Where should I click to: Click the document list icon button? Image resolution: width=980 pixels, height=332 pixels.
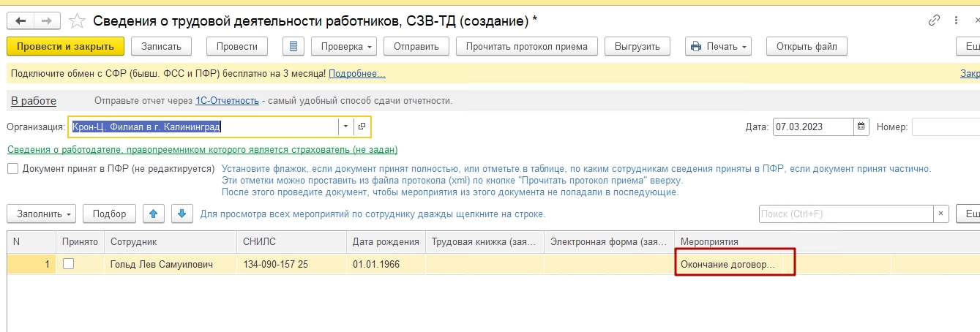pos(293,46)
